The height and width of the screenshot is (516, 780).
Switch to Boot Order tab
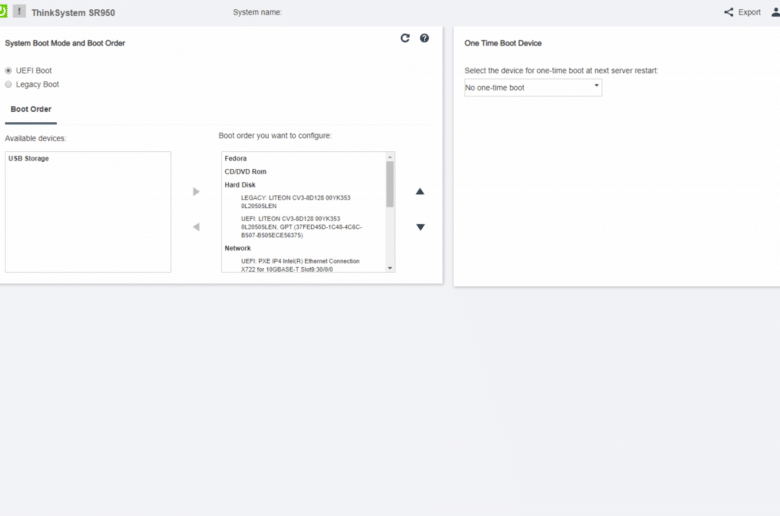point(31,109)
